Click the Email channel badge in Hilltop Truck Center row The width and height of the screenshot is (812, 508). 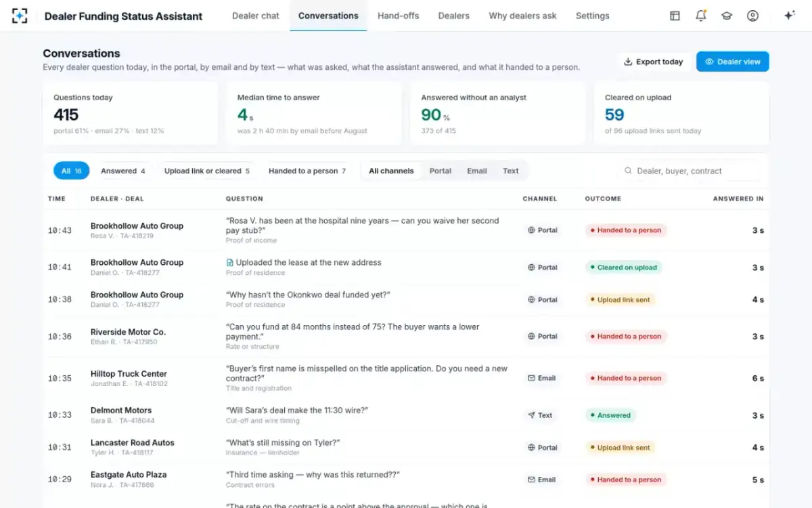pyautogui.click(x=542, y=378)
